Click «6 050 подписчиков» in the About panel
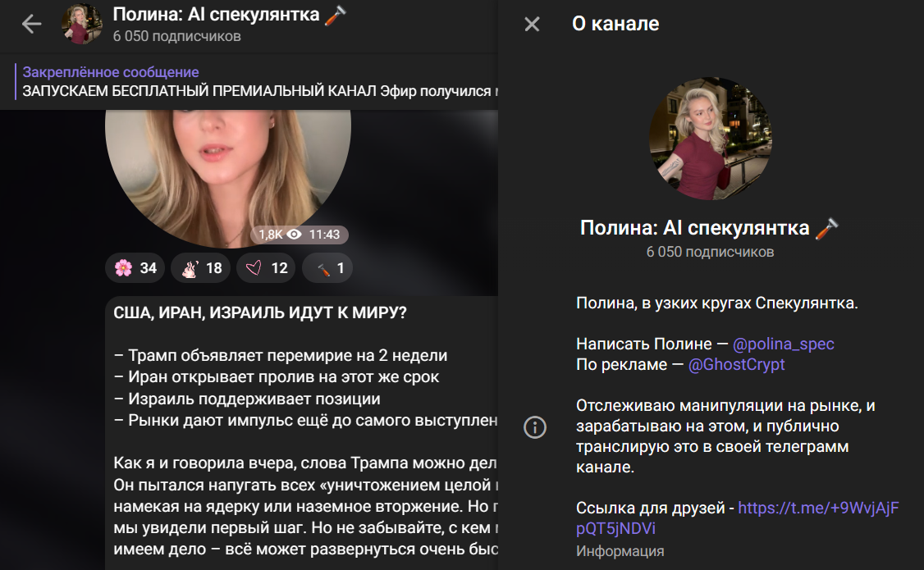This screenshot has width=924, height=570. point(711,252)
